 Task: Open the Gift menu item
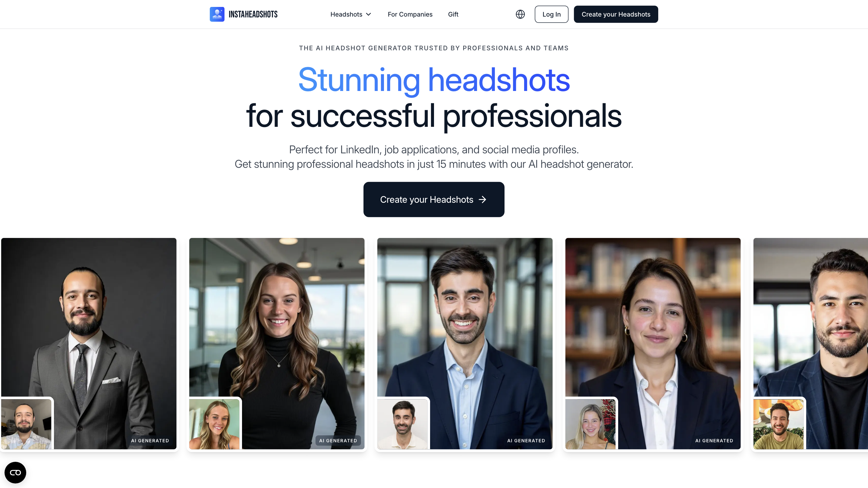453,14
